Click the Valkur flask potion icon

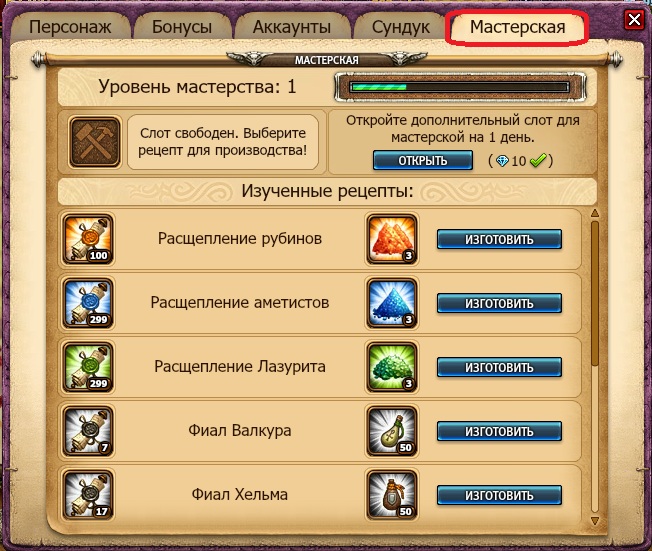[x=392, y=431]
